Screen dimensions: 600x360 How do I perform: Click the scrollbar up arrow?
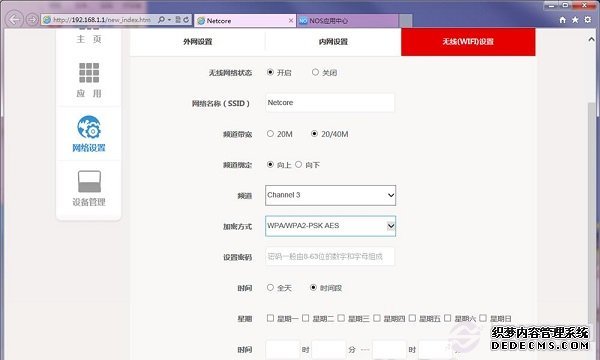click(x=592, y=39)
